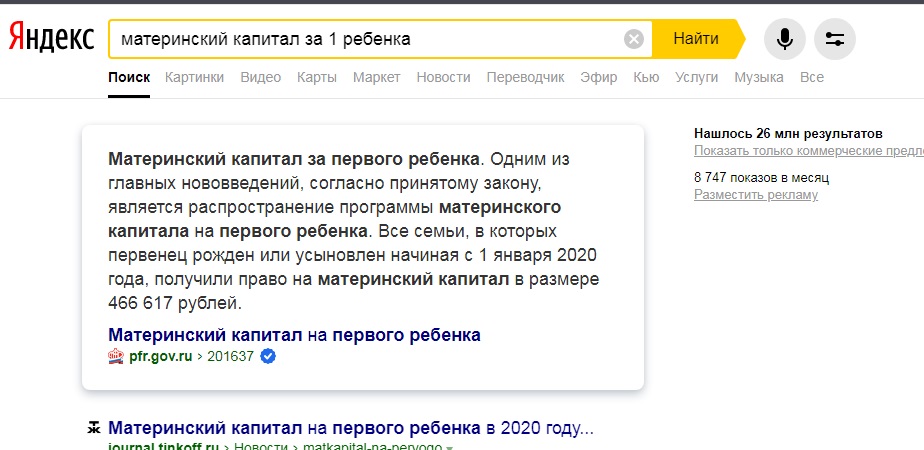Switch to the Видео tab
Image resolution: width=924 pixels, height=450 pixels.
(x=260, y=77)
